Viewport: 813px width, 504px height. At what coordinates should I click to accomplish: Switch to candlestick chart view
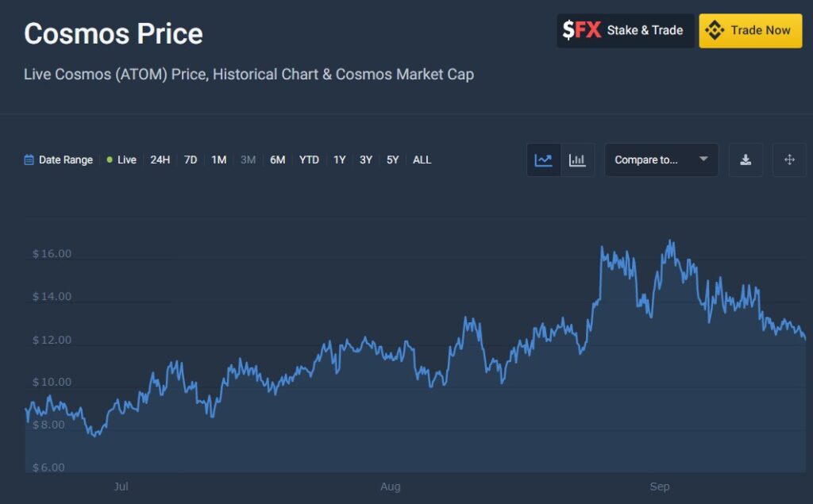pyautogui.click(x=577, y=160)
